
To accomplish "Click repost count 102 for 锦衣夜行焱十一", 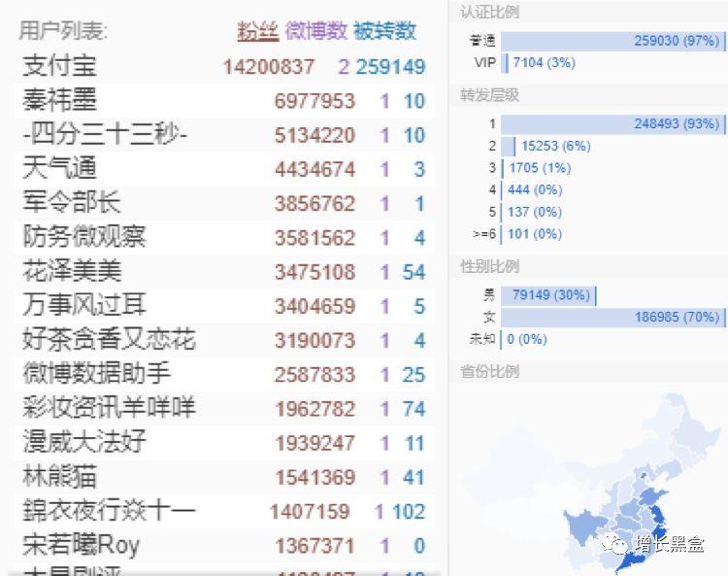I will [409, 512].
